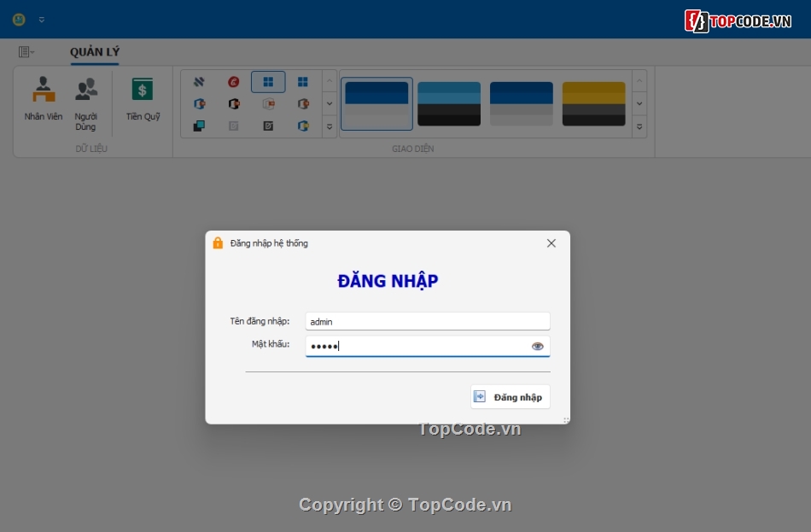Select the red circular skin icon
Screen dimensions: 811x532
(x=234, y=81)
